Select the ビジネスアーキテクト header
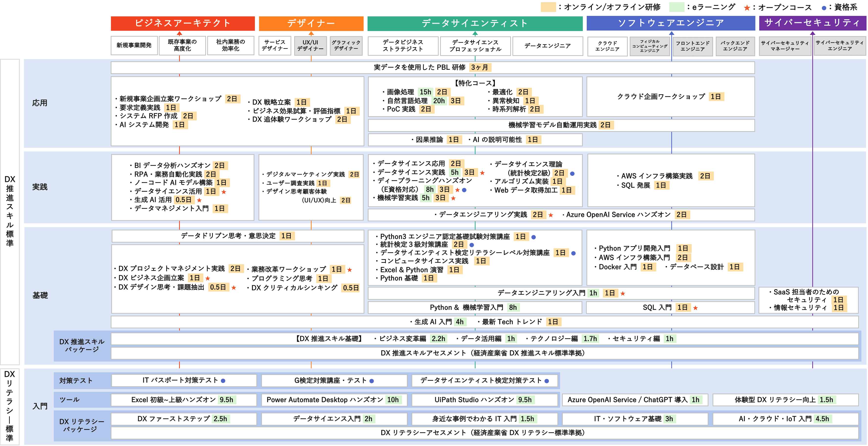 (x=183, y=23)
